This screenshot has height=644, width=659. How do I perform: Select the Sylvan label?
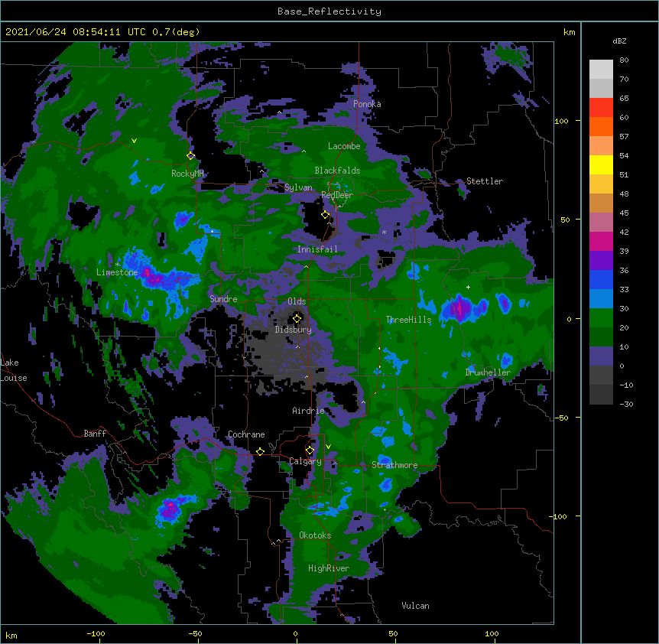pyautogui.click(x=298, y=187)
